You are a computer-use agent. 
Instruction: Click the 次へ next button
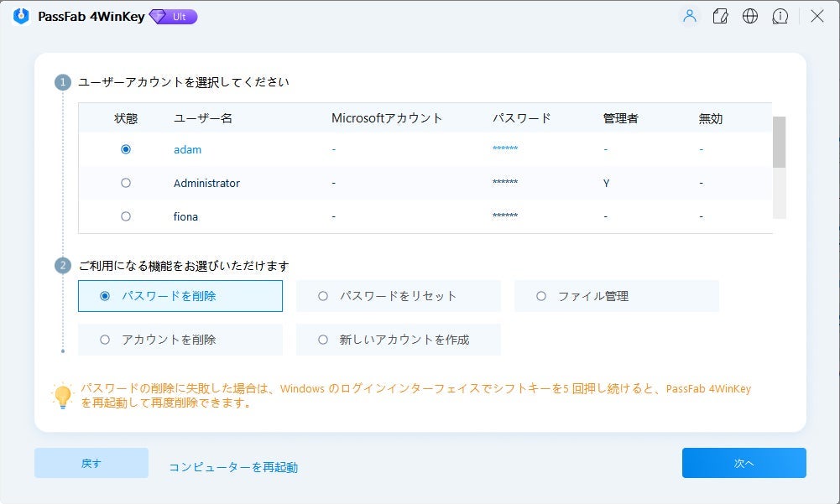click(x=743, y=463)
